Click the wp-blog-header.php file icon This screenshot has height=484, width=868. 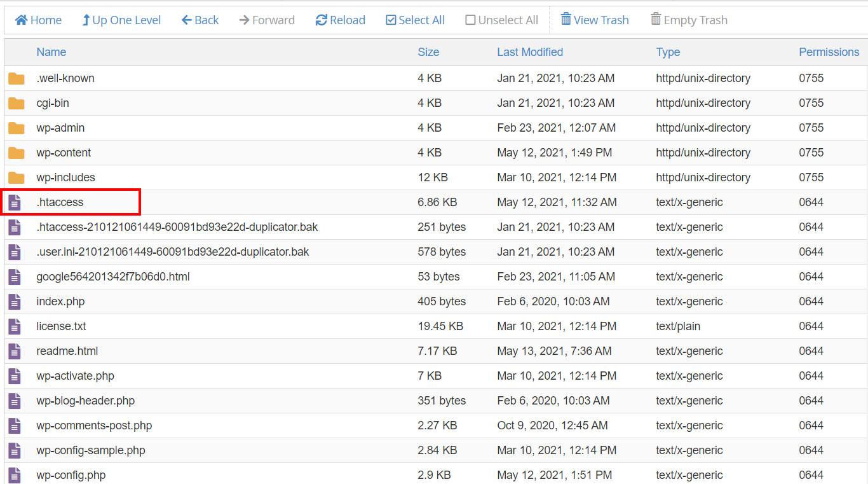click(x=15, y=401)
